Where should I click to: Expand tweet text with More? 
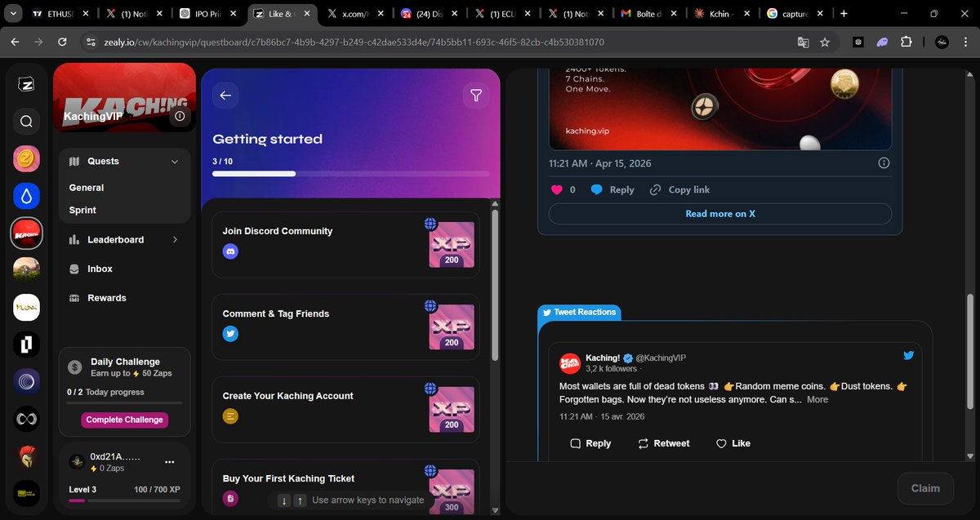click(817, 399)
